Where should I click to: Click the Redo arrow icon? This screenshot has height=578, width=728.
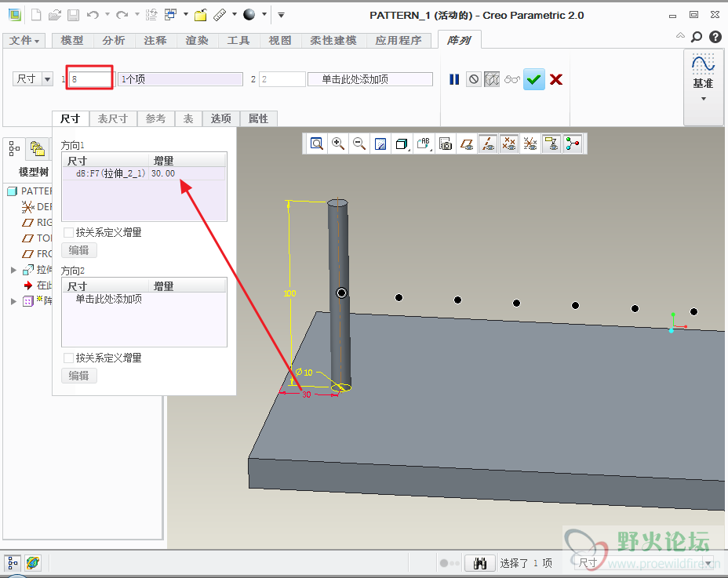click(122, 15)
